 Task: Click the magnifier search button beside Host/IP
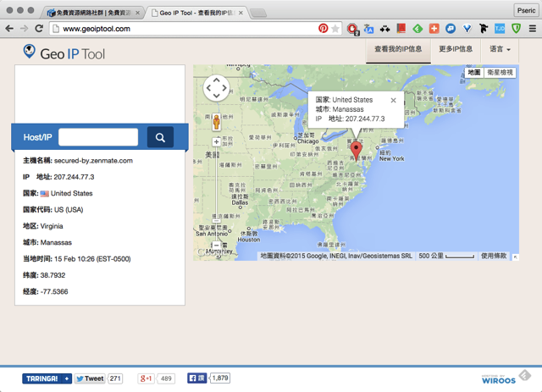click(x=160, y=137)
